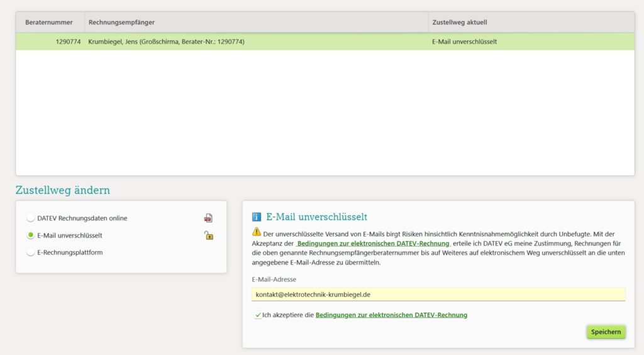
Task: Click the 'Zustellweg ändern' section heading
Action: point(63,190)
